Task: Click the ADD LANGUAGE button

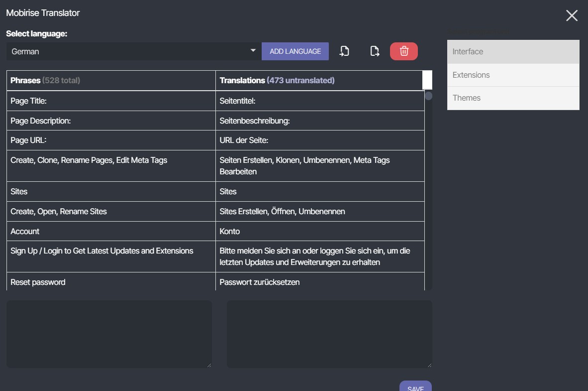Action: pyautogui.click(x=295, y=51)
